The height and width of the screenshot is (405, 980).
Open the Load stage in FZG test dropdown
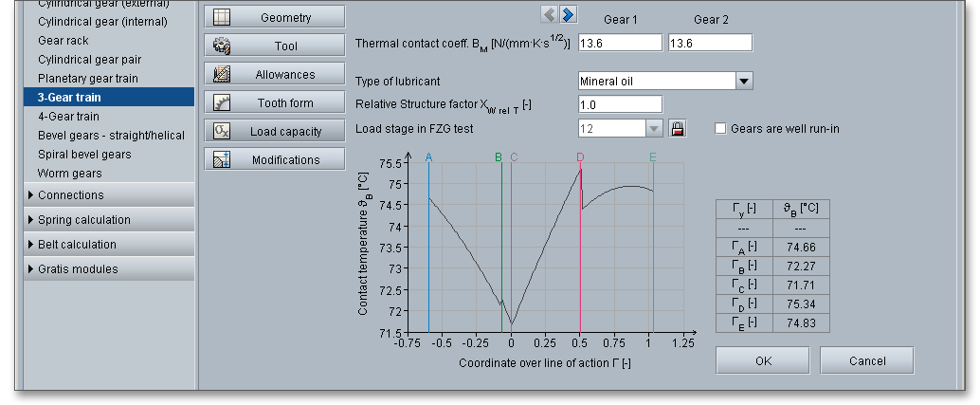[x=653, y=129]
